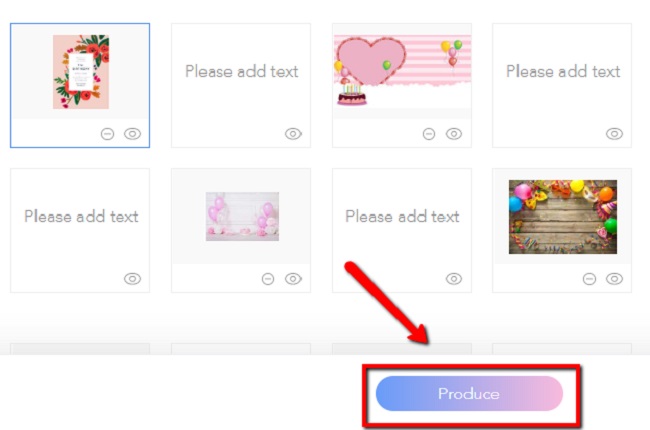Preview the colorful party wood image

[x=614, y=279]
